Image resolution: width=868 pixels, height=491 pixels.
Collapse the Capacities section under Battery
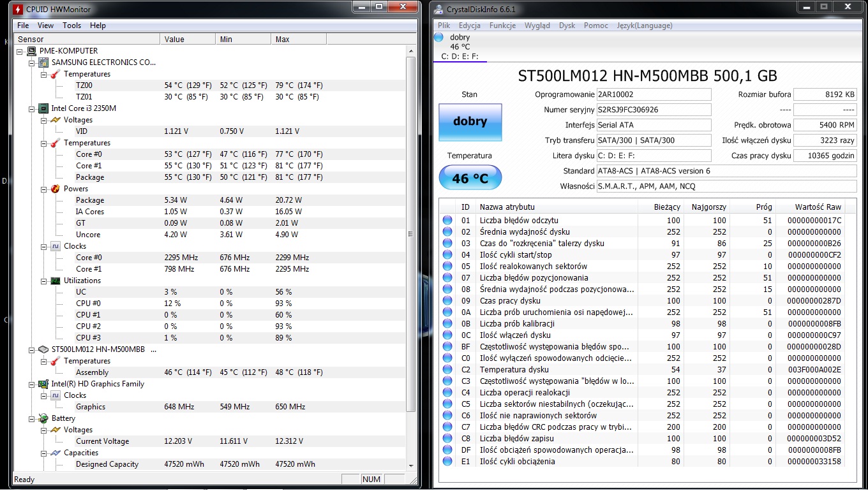point(43,453)
